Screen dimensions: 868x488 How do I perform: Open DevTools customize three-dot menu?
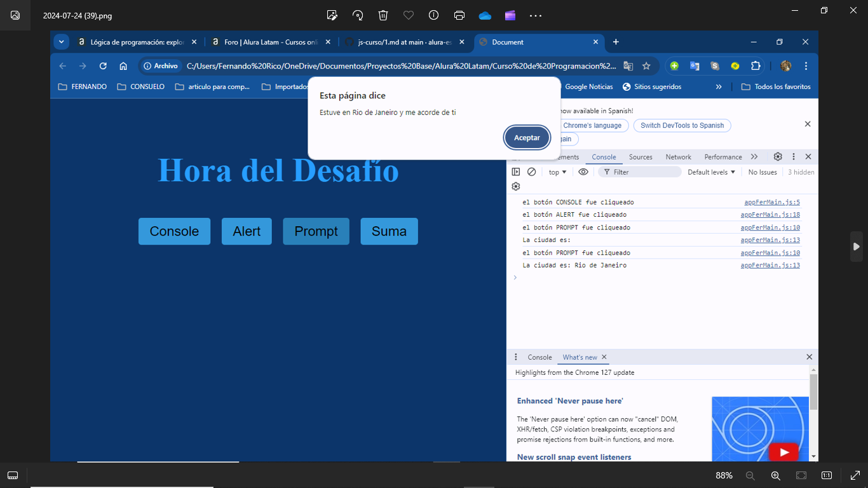click(x=794, y=157)
